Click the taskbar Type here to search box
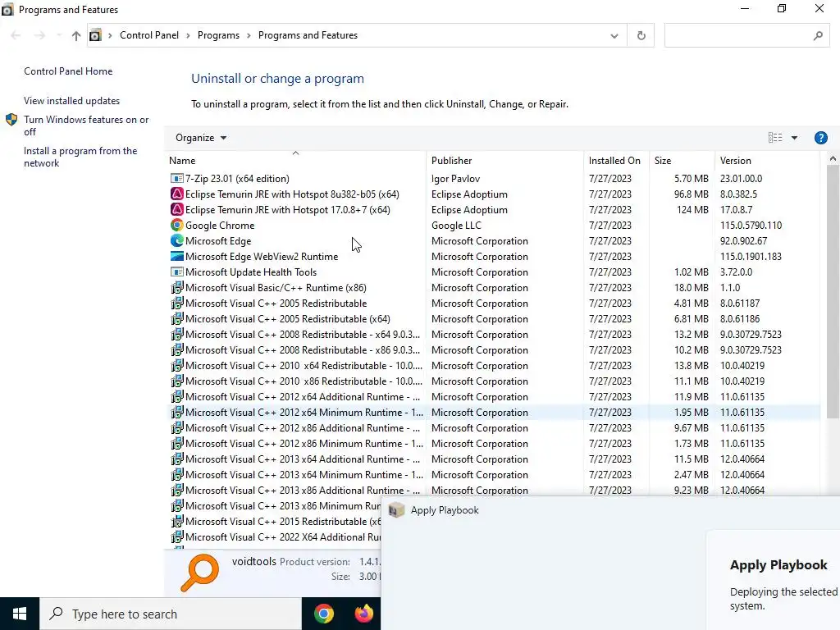The width and height of the screenshot is (840, 630). [171, 614]
